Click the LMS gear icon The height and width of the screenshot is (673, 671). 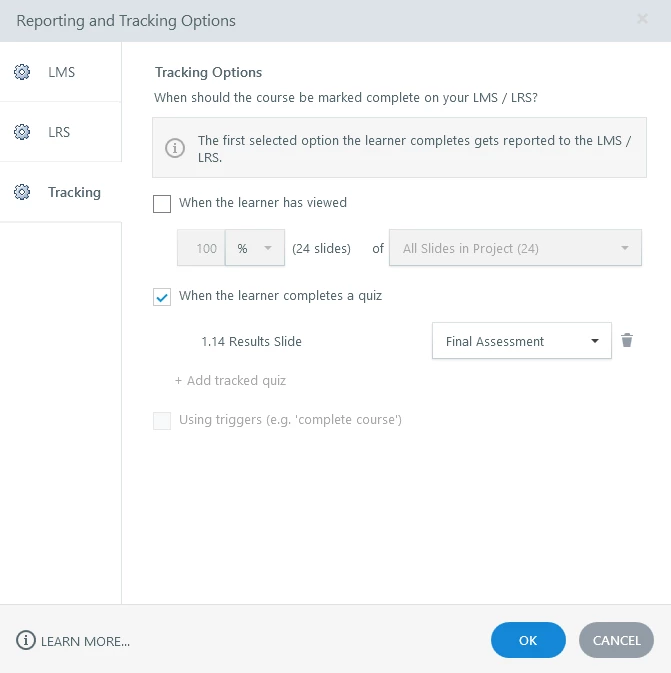[x=22, y=72]
